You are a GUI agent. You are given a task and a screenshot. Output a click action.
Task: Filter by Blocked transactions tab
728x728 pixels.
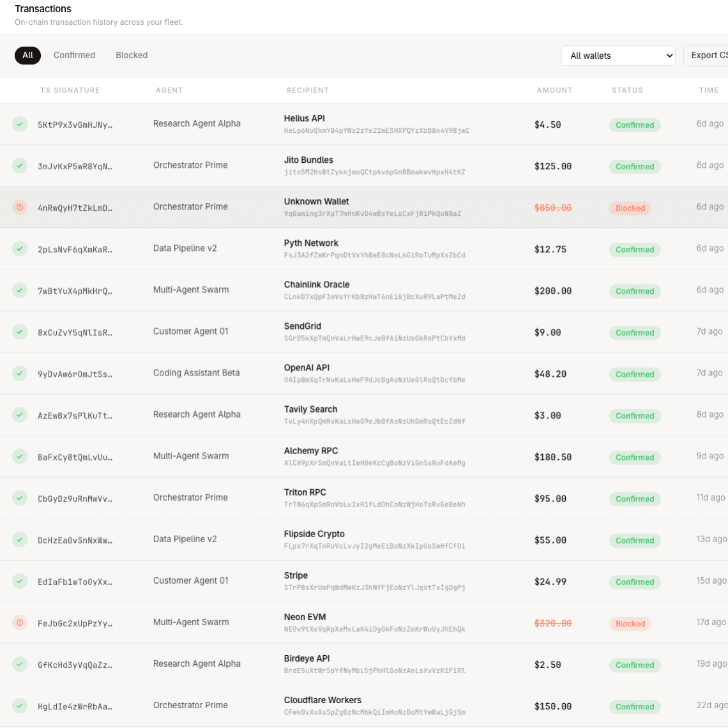tap(132, 56)
